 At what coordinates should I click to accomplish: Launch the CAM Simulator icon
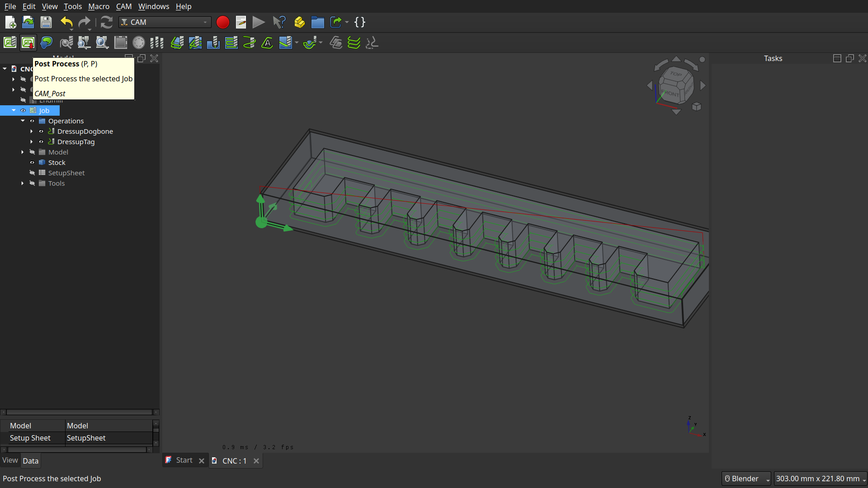coord(84,43)
